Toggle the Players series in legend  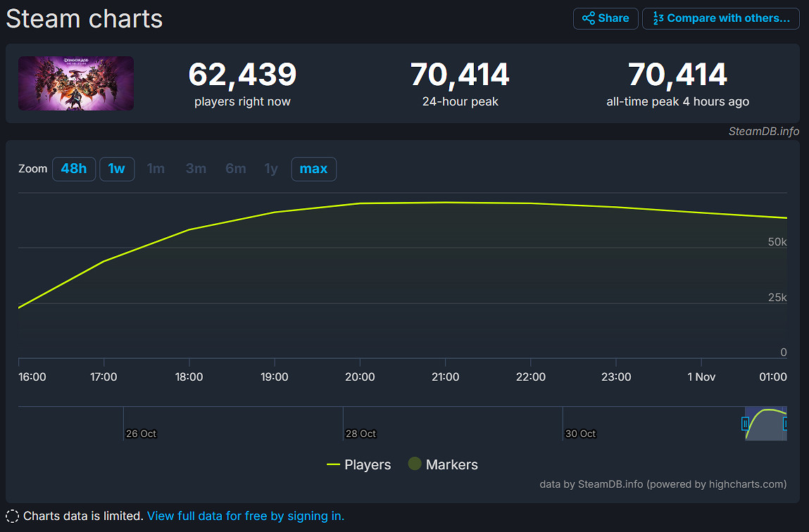tap(359, 464)
